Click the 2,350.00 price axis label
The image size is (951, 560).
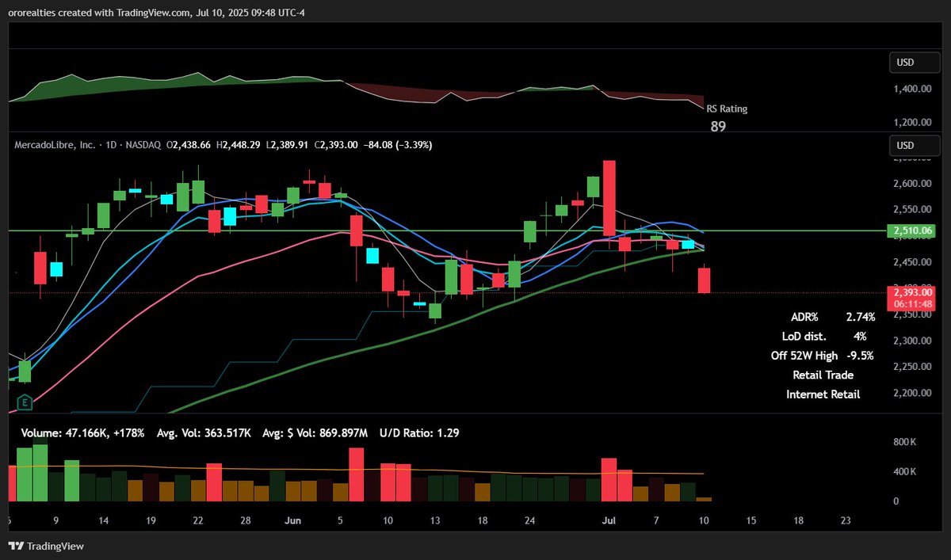coord(913,315)
